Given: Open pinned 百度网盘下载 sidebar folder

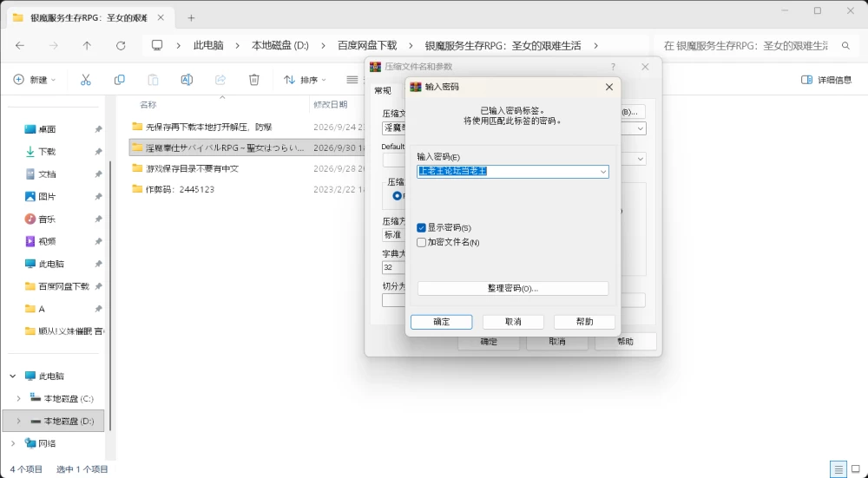Looking at the screenshot, I should coord(57,286).
